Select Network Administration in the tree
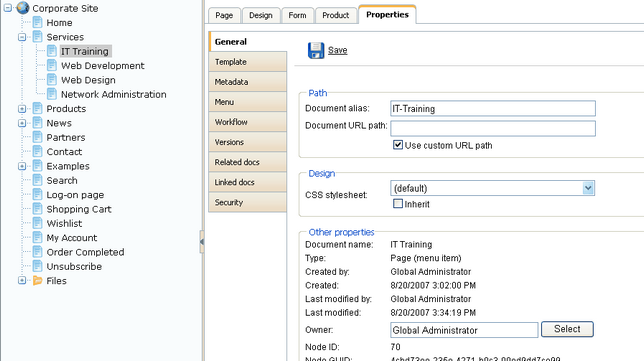644x361 pixels. pos(114,94)
